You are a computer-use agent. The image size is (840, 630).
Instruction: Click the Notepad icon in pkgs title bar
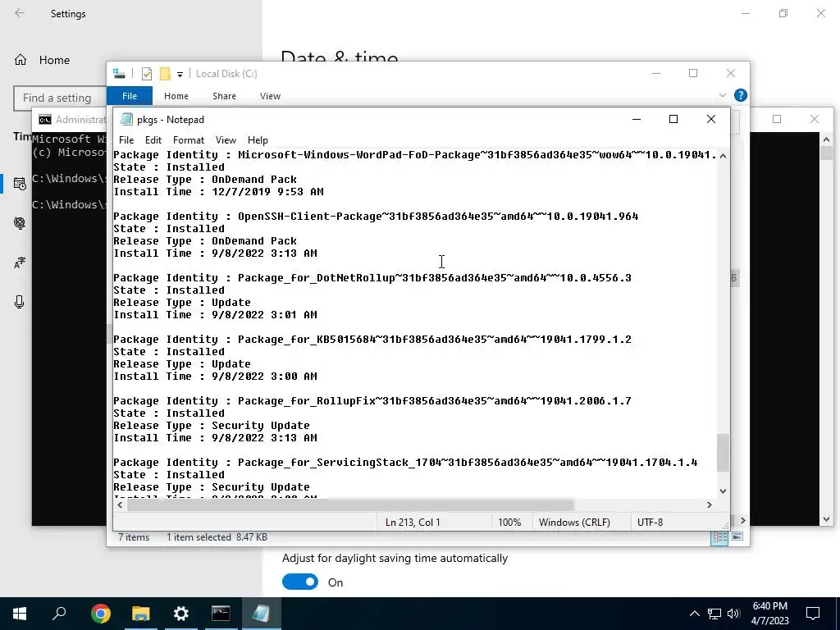(126, 120)
